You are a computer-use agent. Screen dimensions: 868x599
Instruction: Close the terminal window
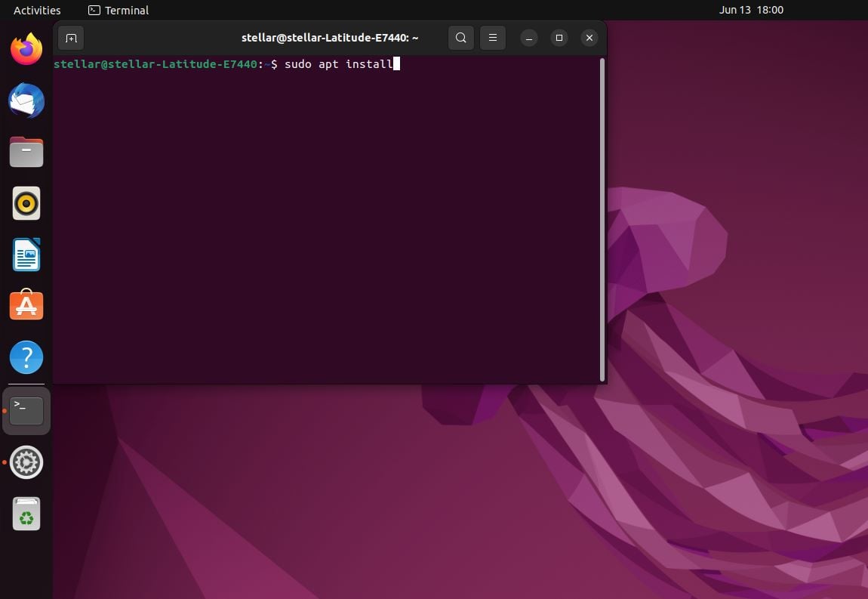click(x=589, y=38)
